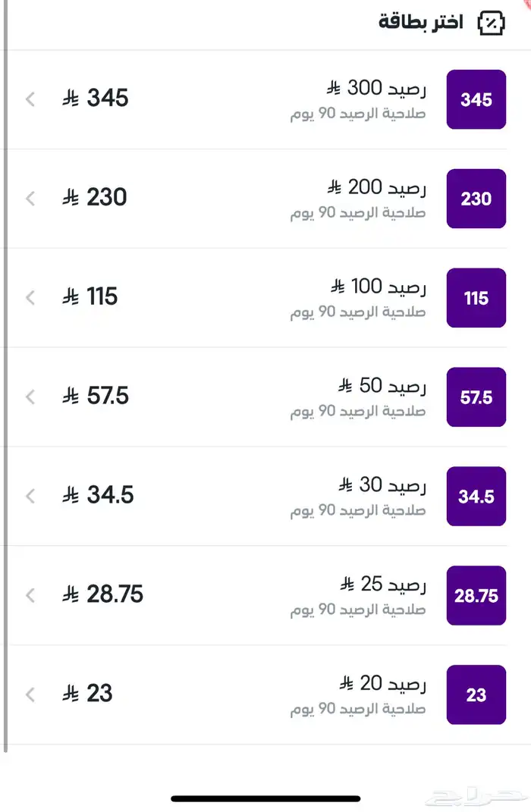
Task: Expand the رصيد 300 card row chevron
Action: coord(30,99)
